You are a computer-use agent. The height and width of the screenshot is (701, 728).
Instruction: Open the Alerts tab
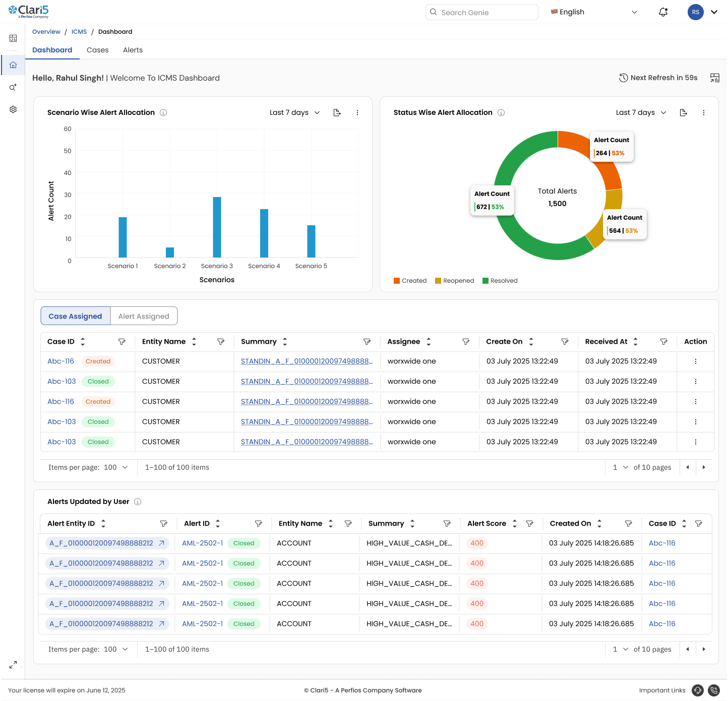[133, 50]
